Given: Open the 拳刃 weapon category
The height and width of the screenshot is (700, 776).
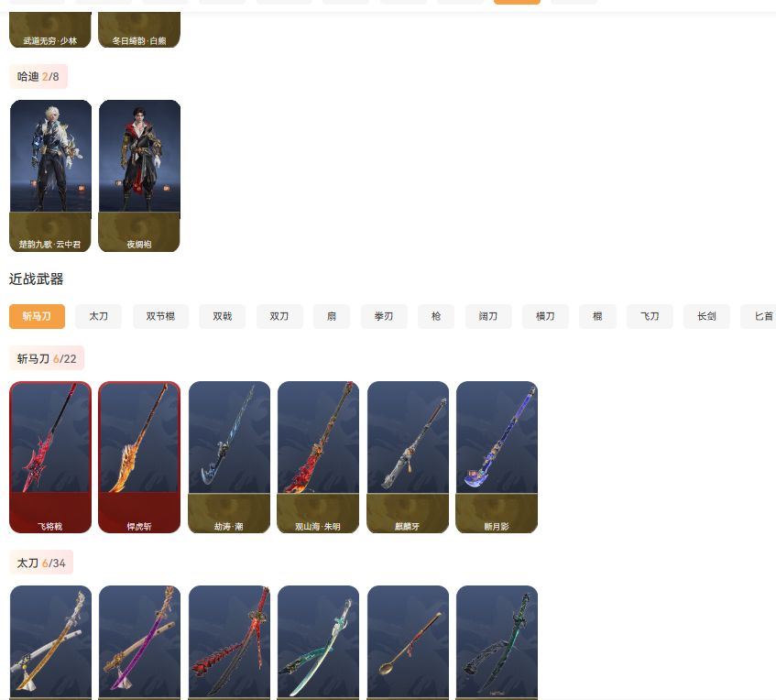Looking at the screenshot, I should [x=384, y=316].
